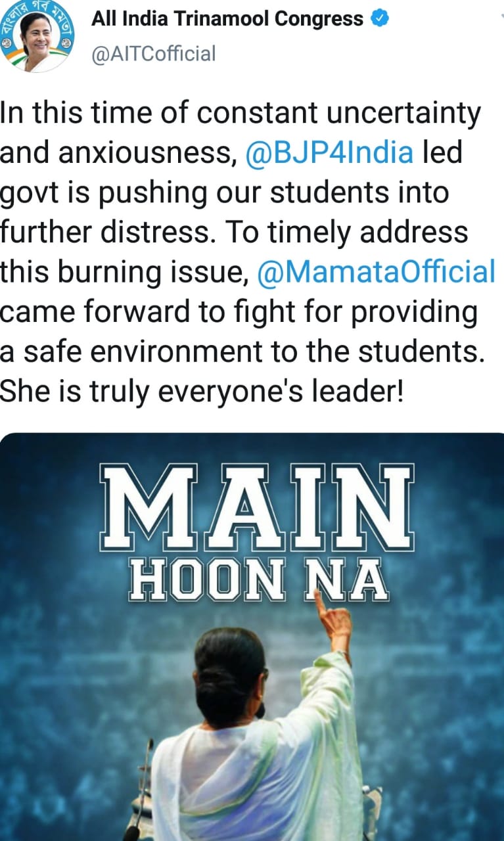Open the All India Trinamool Congress profile avatar
Image resolution: width=504 pixels, height=841 pixels.
pyautogui.click(x=38, y=35)
